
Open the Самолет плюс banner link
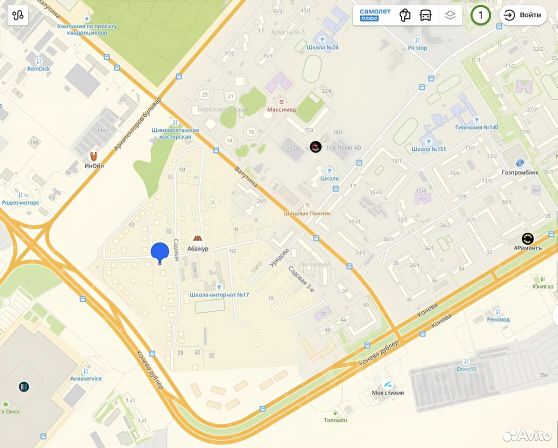[x=375, y=15]
